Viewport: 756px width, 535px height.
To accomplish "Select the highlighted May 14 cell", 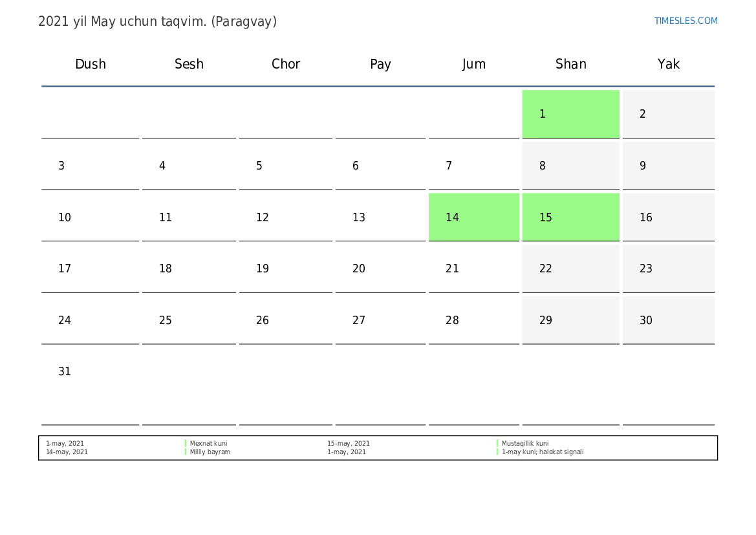I will click(473, 217).
